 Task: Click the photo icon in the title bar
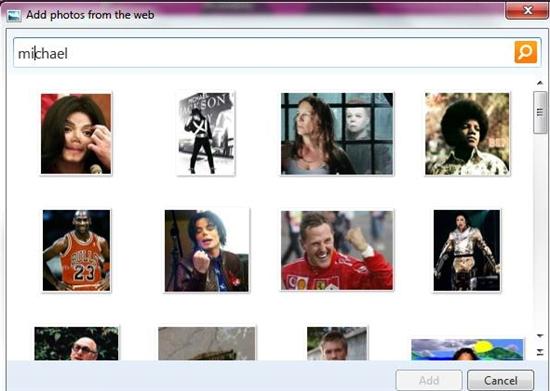[x=14, y=16]
